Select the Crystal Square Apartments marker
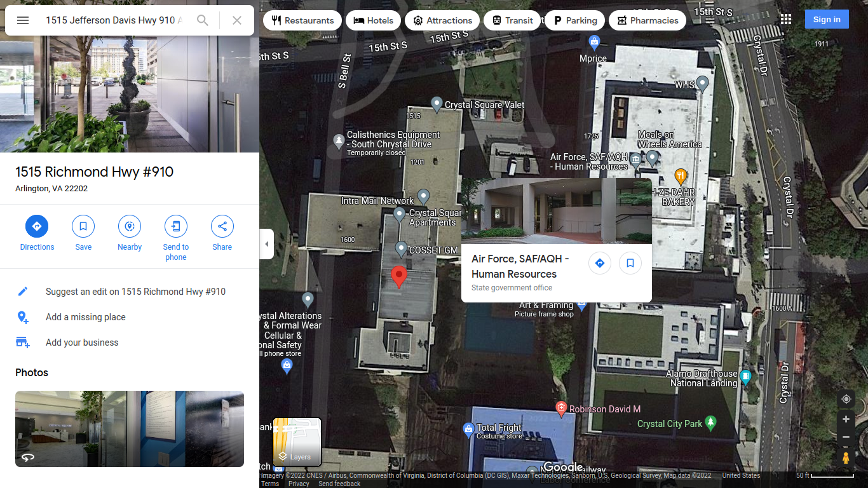Screen dimensions: 868x488 click(399, 215)
